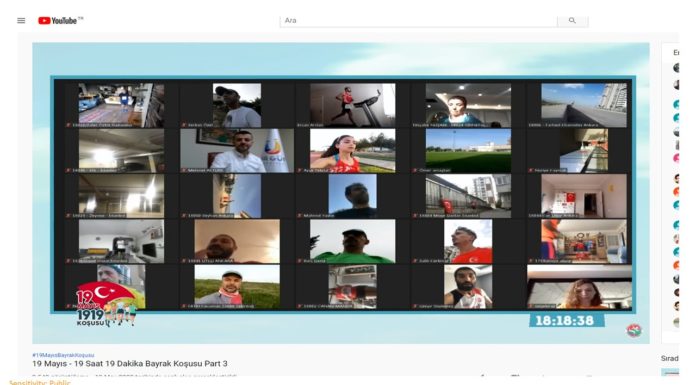Click the tile with the man in a green shirt and black cap
The width and height of the screenshot is (696, 385).
coord(352,241)
